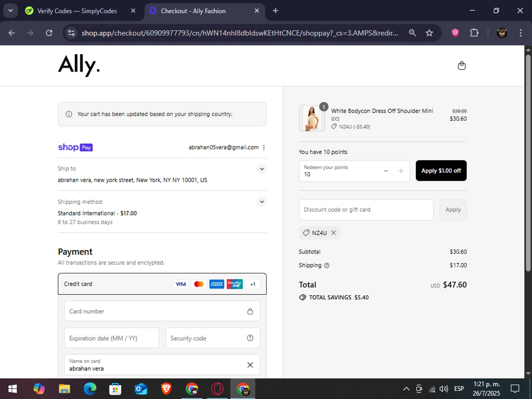532x399 pixels.
Task: Click the Ally. store logo
Action: [x=79, y=65]
